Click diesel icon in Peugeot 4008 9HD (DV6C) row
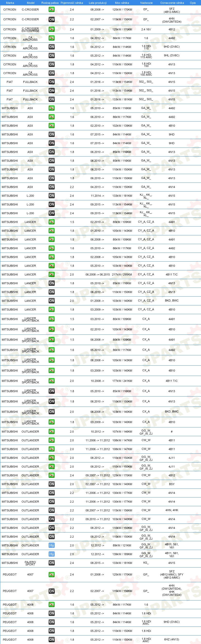 pyautogui.click(x=52, y=622)
